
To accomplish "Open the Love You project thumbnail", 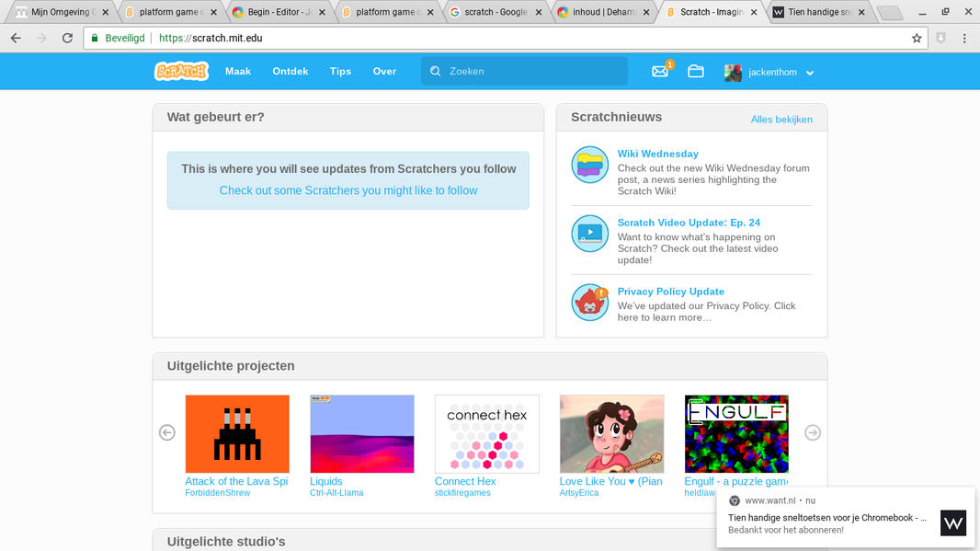I will pos(611,433).
